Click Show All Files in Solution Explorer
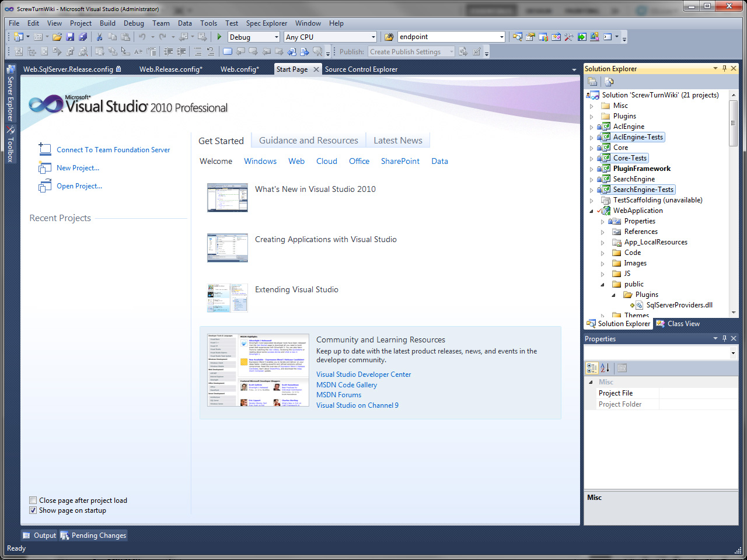Image resolution: width=747 pixels, height=560 pixels. pyautogui.click(x=609, y=82)
